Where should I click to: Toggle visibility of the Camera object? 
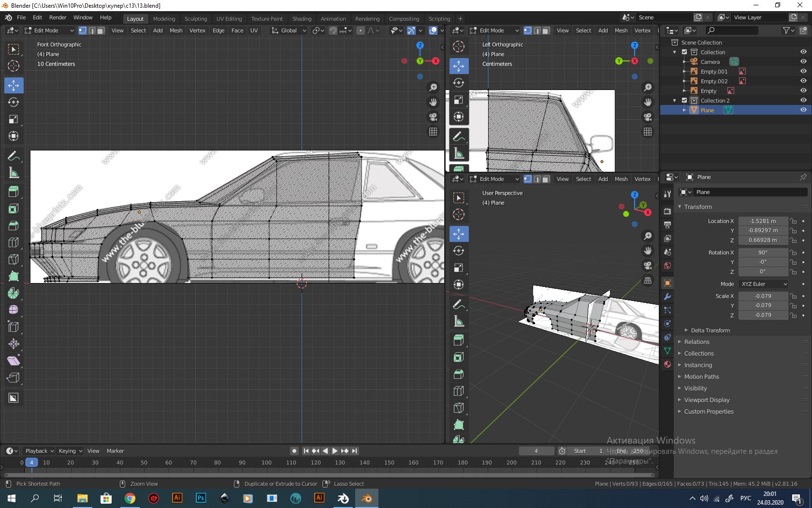coord(803,62)
